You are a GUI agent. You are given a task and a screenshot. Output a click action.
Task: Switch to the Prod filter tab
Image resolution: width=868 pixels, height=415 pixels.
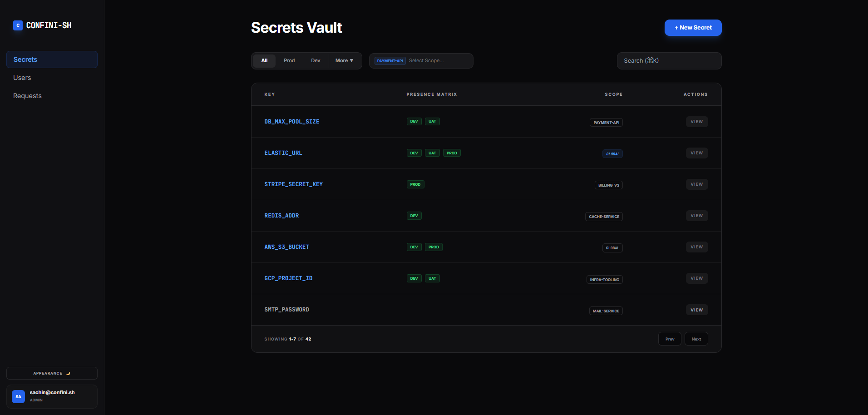pyautogui.click(x=289, y=61)
